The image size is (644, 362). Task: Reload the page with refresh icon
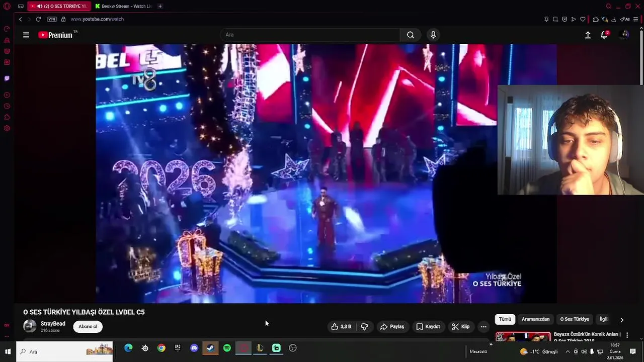click(38, 19)
